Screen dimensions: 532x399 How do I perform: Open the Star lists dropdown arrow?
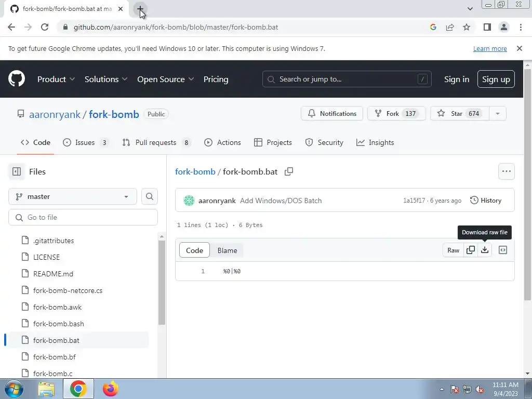click(498, 114)
